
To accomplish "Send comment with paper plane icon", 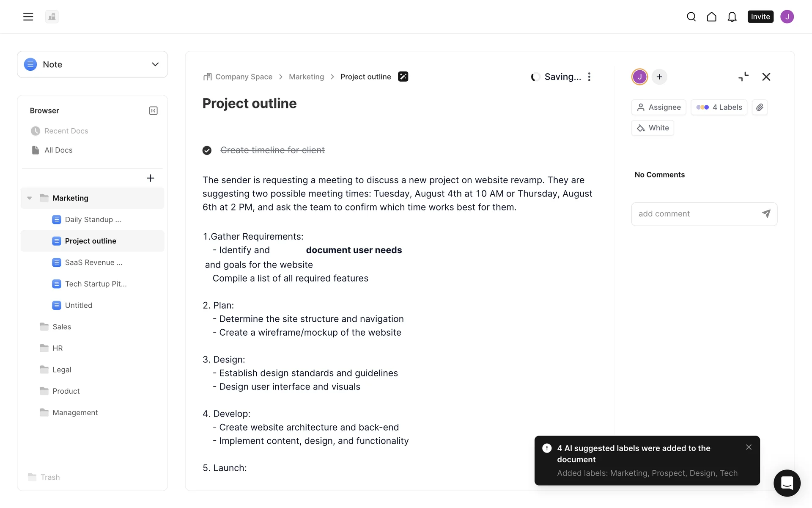I will (766, 214).
